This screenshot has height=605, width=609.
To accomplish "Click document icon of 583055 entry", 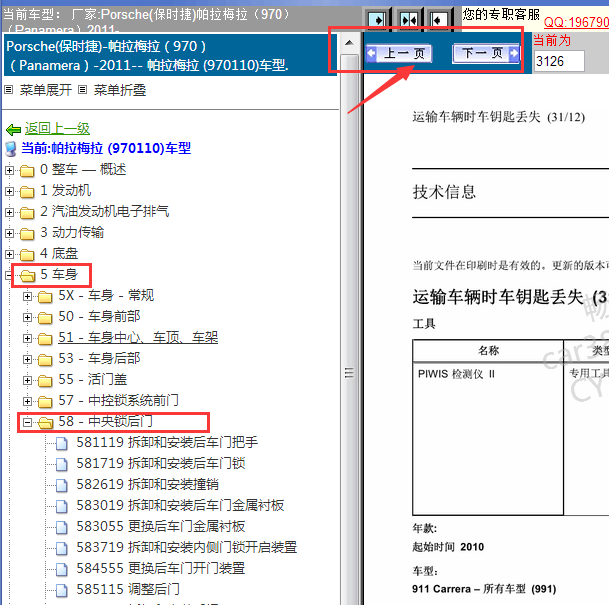I will pos(61,527).
